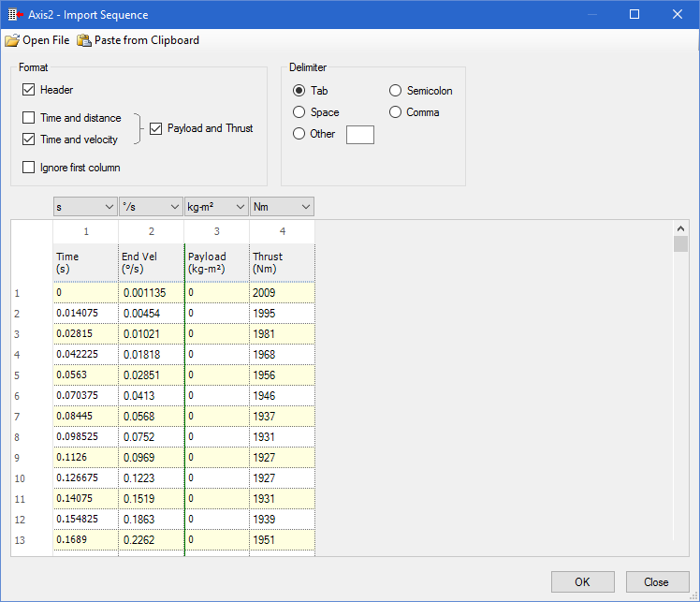
Task: Select the Thrust cell with value 2009
Action: pyautogui.click(x=282, y=293)
